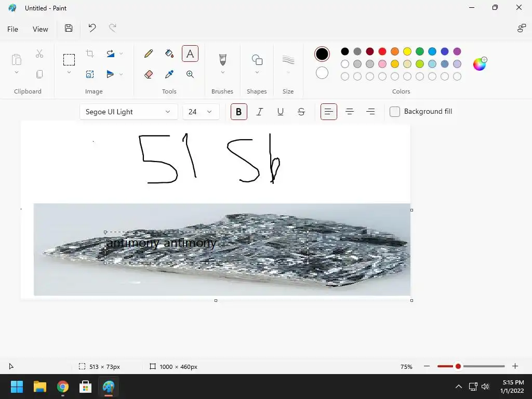The width and height of the screenshot is (532, 399).
Task: Click the Crop icon
Action: point(90,54)
